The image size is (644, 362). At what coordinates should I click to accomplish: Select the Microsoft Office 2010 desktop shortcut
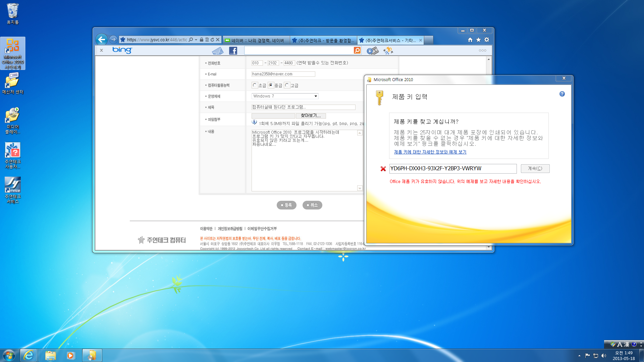pyautogui.click(x=13, y=54)
